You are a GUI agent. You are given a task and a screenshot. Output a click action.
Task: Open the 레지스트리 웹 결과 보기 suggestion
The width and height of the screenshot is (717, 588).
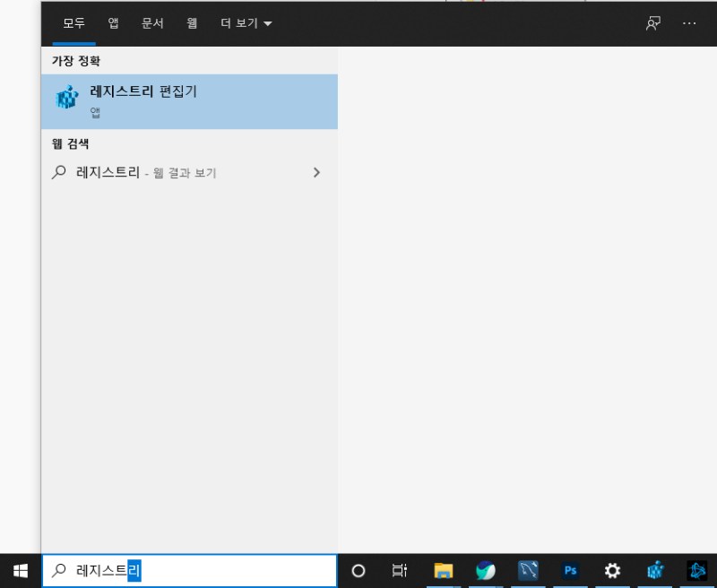tap(189, 172)
